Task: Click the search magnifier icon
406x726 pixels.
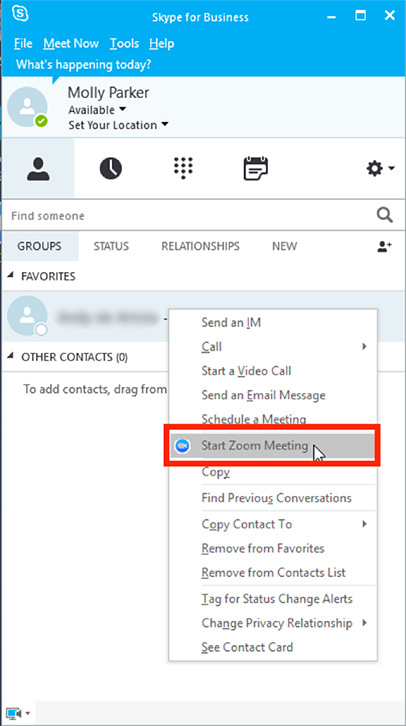Action: [385, 215]
